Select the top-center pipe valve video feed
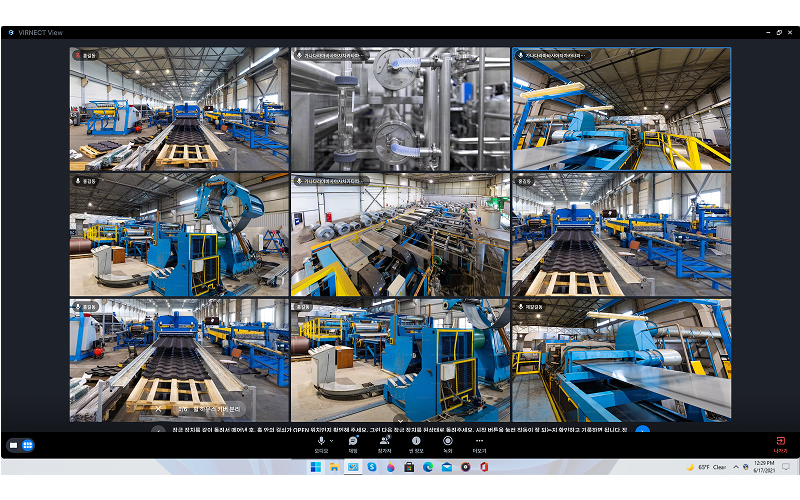 (x=400, y=108)
